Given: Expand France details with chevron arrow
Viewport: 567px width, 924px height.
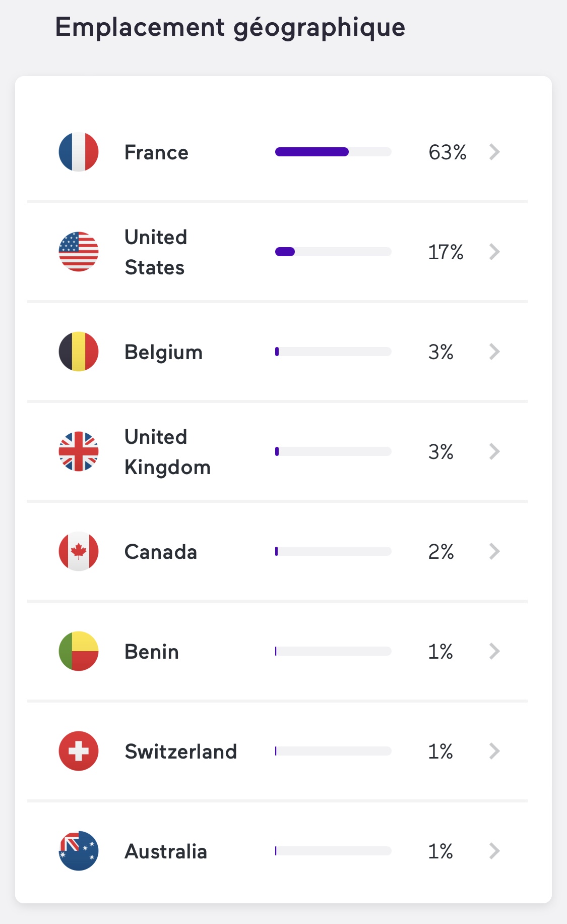Looking at the screenshot, I should click(494, 152).
